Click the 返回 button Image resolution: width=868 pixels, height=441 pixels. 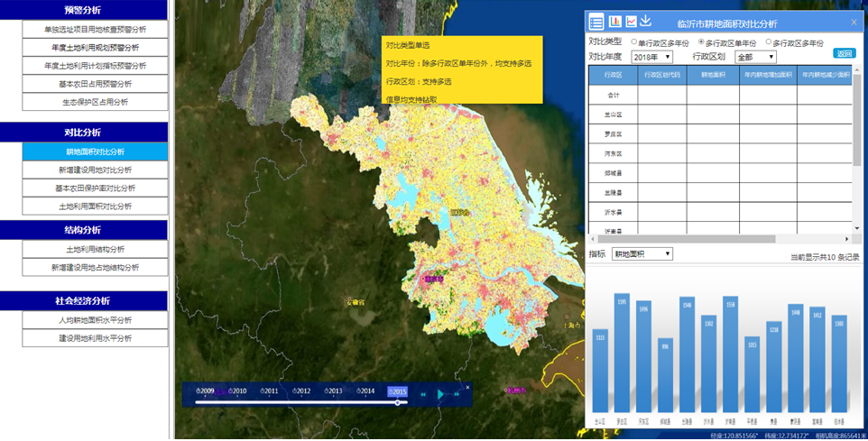pos(845,53)
